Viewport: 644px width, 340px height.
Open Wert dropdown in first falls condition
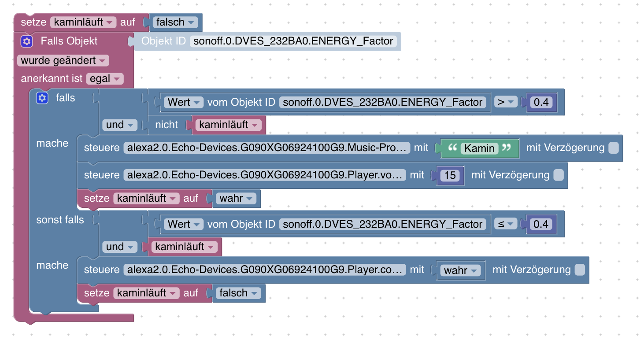pos(184,102)
